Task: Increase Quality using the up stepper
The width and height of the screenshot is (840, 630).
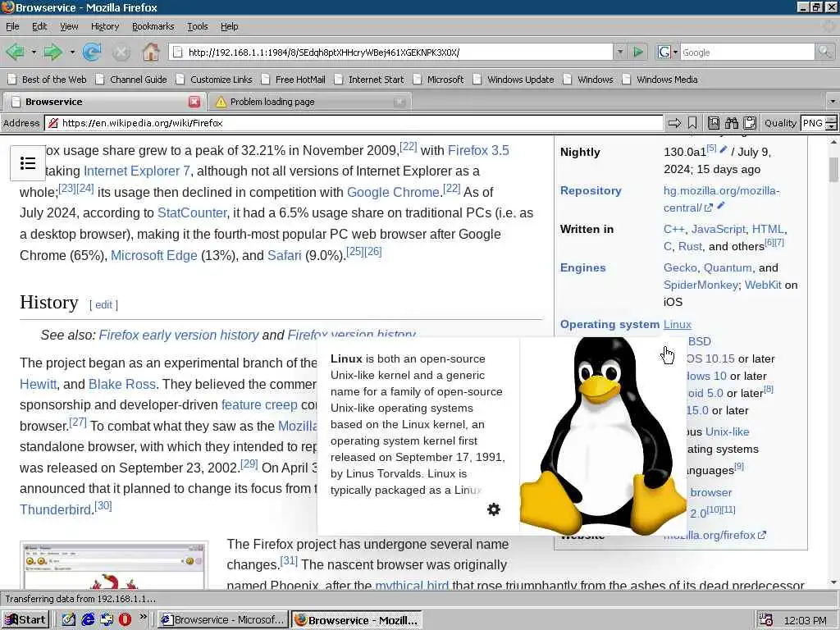Action: point(831,120)
